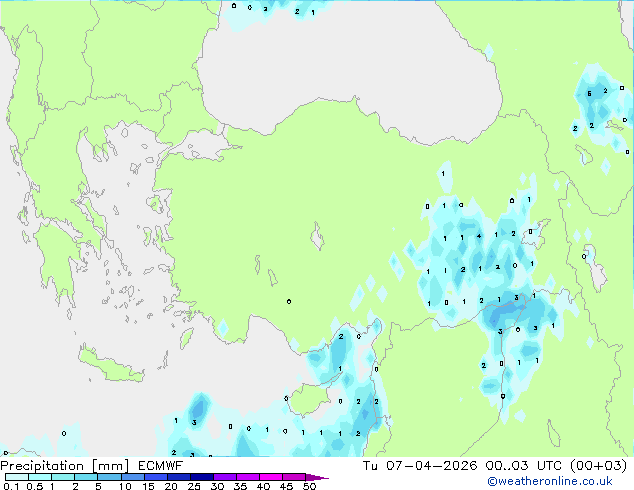Screen dimensions: 634x490
Task: Click the 'ECMWF' model label
Action: pyautogui.click(x=160, y=466)
